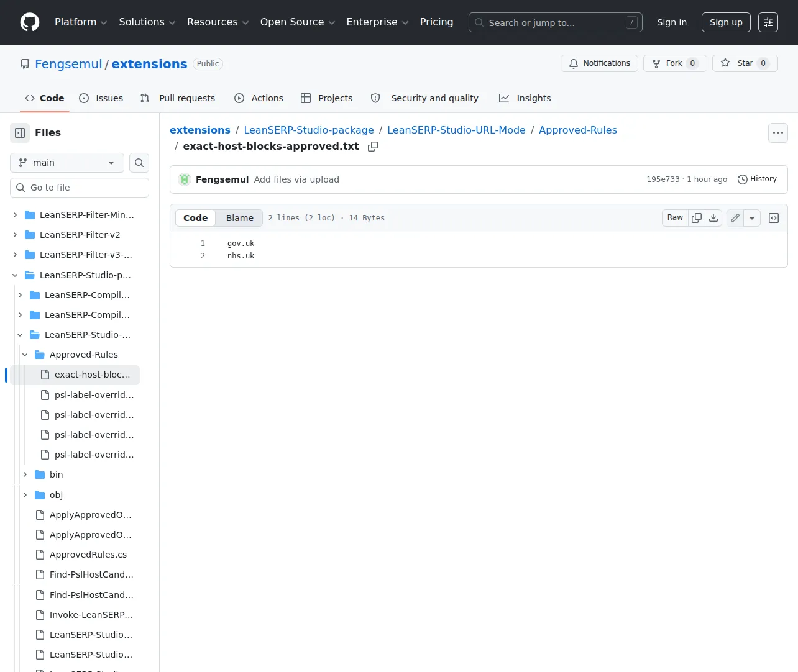This screenshot has width=798, height=672.
Task: Open the Actions tab
Action: [259, 98]
